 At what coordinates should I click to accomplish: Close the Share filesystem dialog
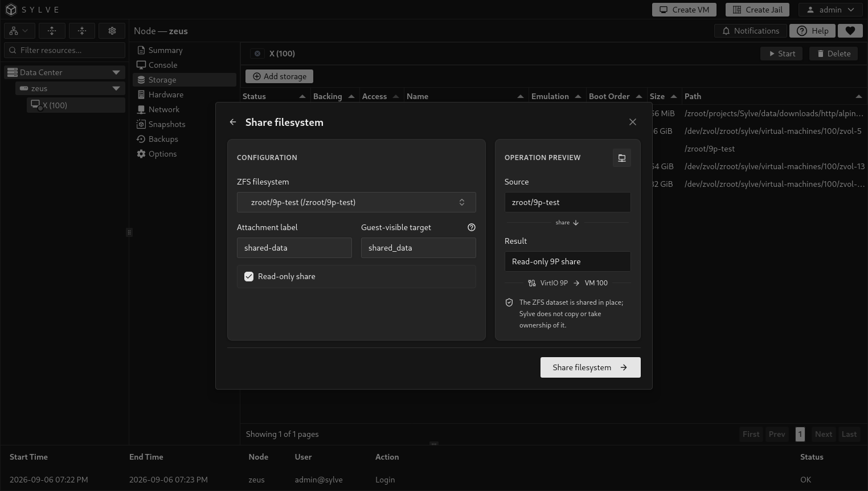633,122
